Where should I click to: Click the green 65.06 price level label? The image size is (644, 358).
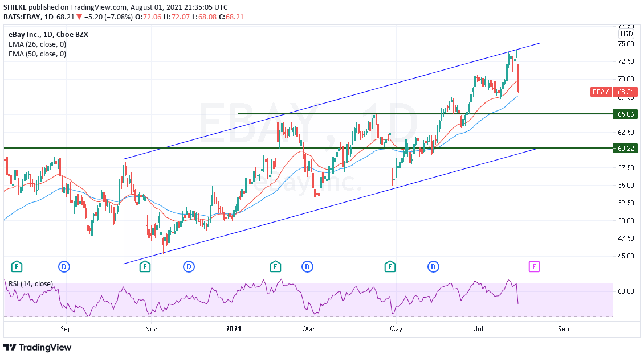coord(626,114)
